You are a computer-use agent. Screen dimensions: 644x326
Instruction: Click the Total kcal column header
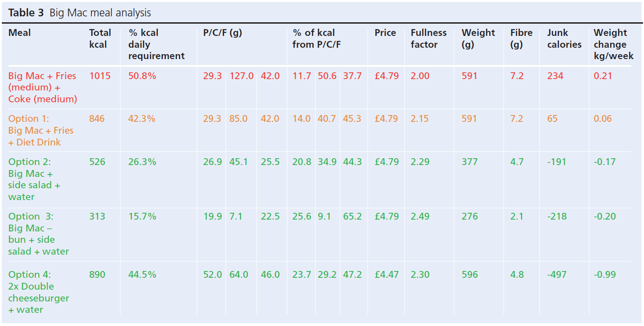tap(100, 39)
